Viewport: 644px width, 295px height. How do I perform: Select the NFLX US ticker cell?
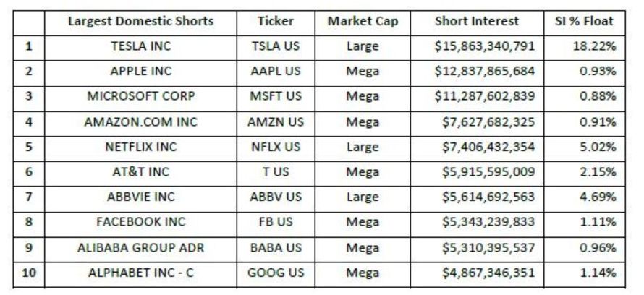276,147
